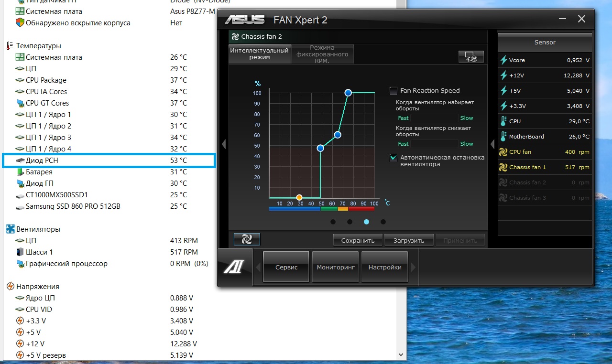Collapse the Sensor panel with its arrow
The height and width of the screenshot is (364, 612).
492,144
